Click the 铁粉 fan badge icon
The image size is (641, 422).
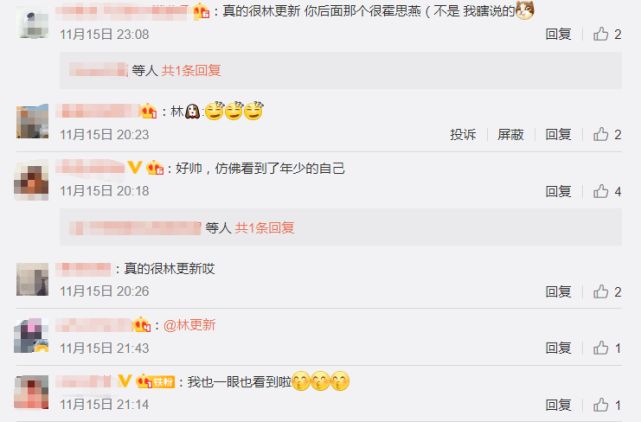[x=156, y=382]
